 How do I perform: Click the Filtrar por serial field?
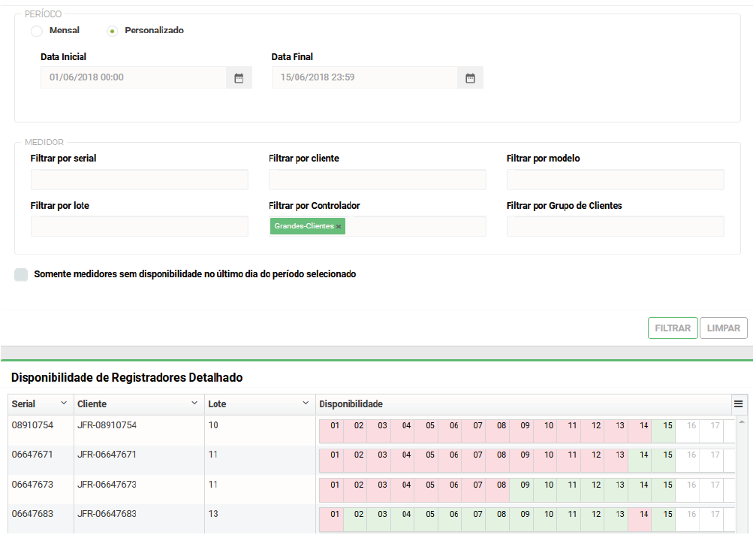tap(139, 180)
